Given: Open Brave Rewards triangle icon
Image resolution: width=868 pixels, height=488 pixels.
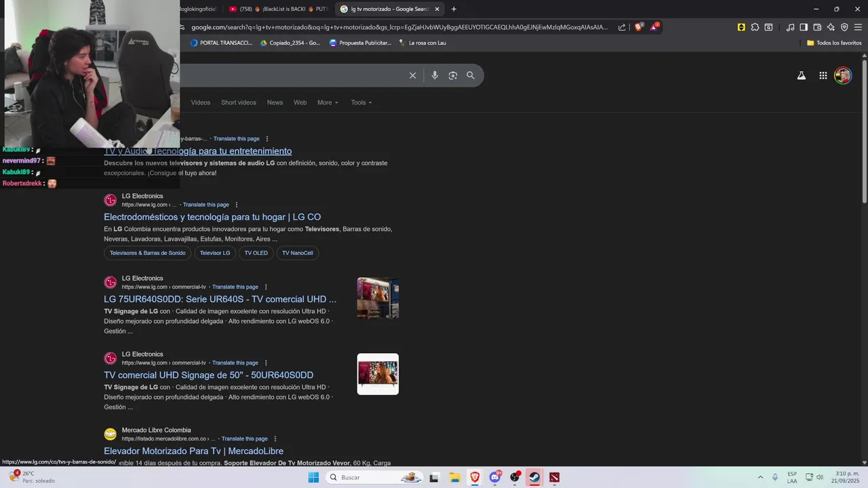Looking at the screenshot, I should 654,27.
